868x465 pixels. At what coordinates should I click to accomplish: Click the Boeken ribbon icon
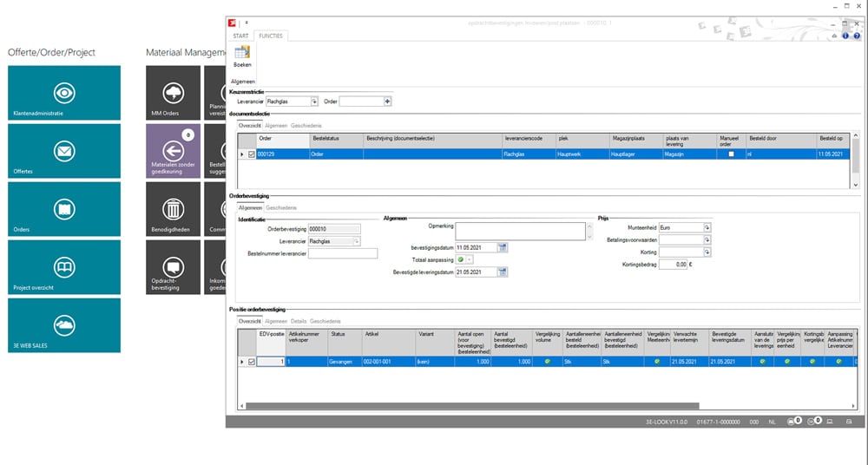coord(242,56)
